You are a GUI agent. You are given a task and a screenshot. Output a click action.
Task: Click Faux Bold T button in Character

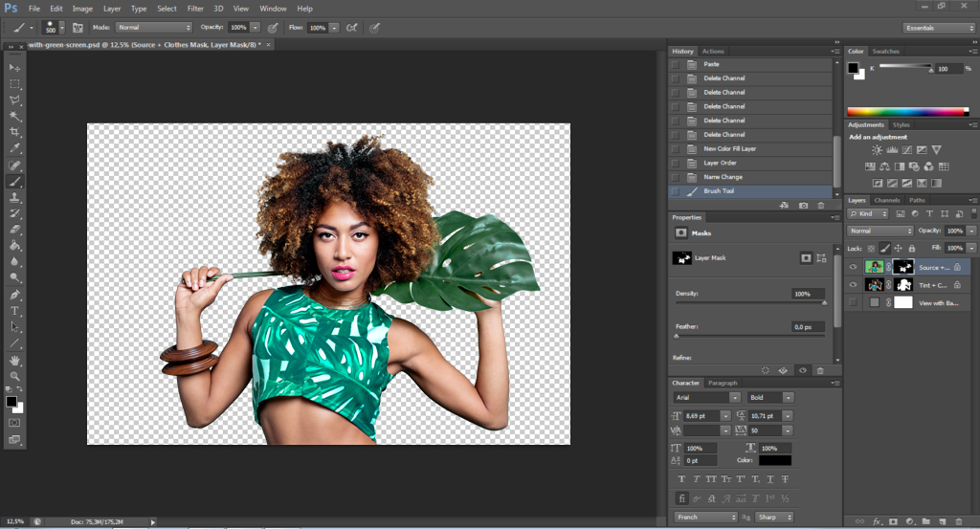(681, 479)
